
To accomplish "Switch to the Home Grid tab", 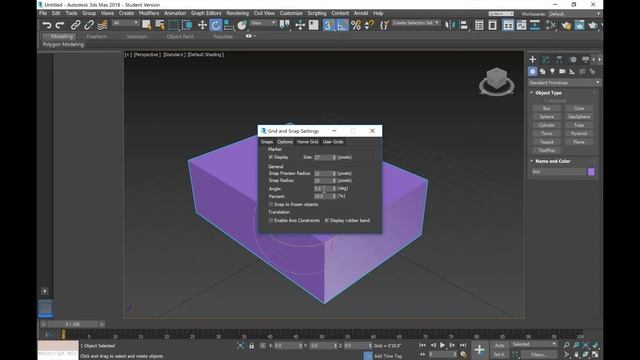I will click(x=308, y=142).
